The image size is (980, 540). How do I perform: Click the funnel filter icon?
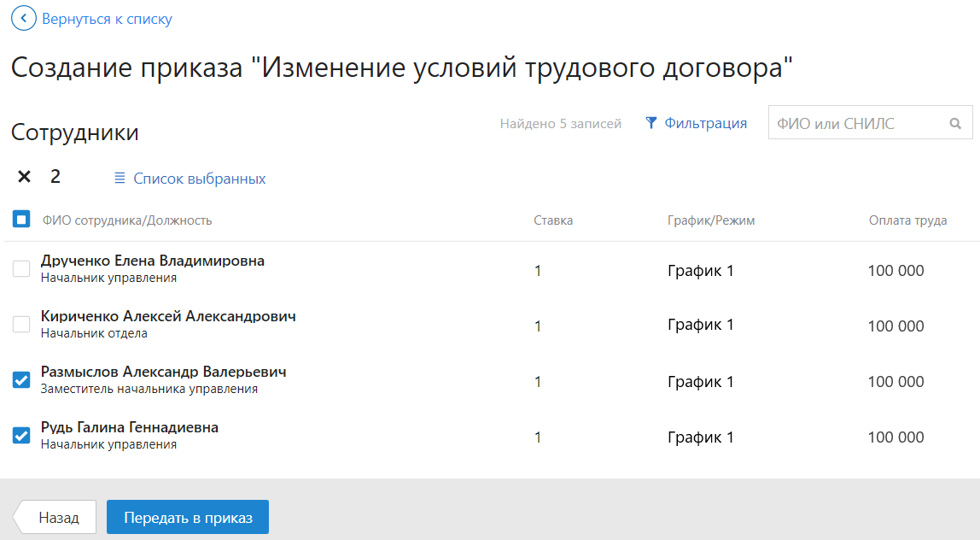tap(650, 123)
